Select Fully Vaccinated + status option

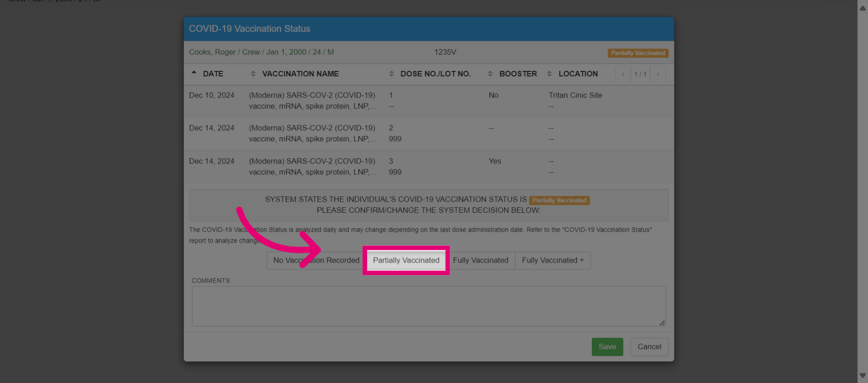click(552, 260)
